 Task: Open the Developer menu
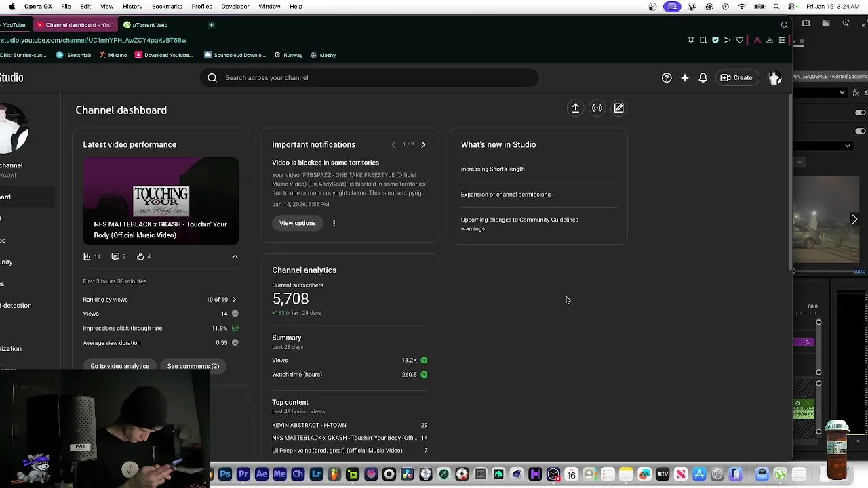235,7
